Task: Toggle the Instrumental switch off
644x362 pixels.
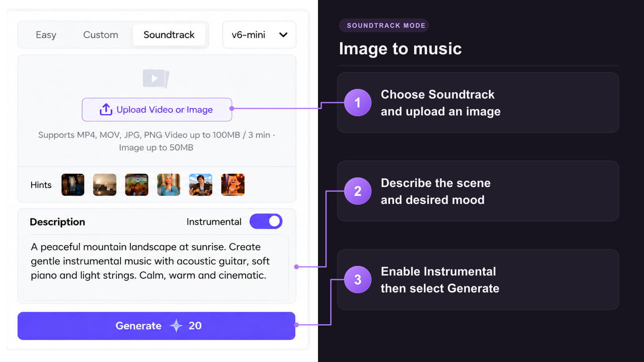Action: (x=266, y=221)
